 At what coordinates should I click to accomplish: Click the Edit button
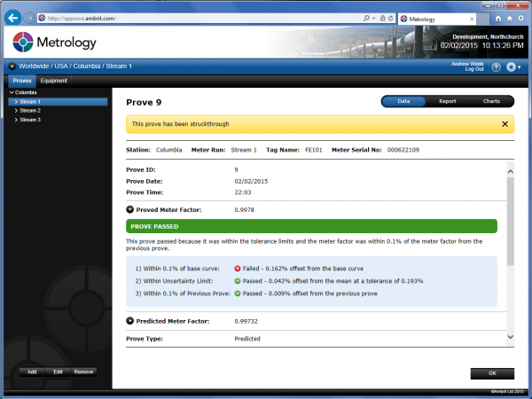pyautogui.click(x=58, y=372)
